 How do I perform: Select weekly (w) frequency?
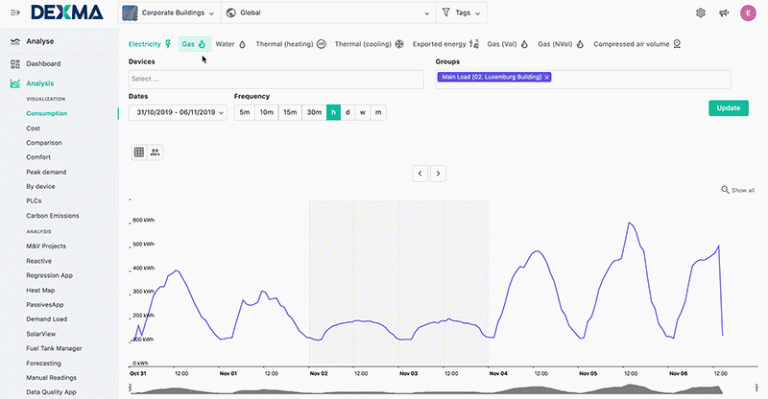click(362, 112)
